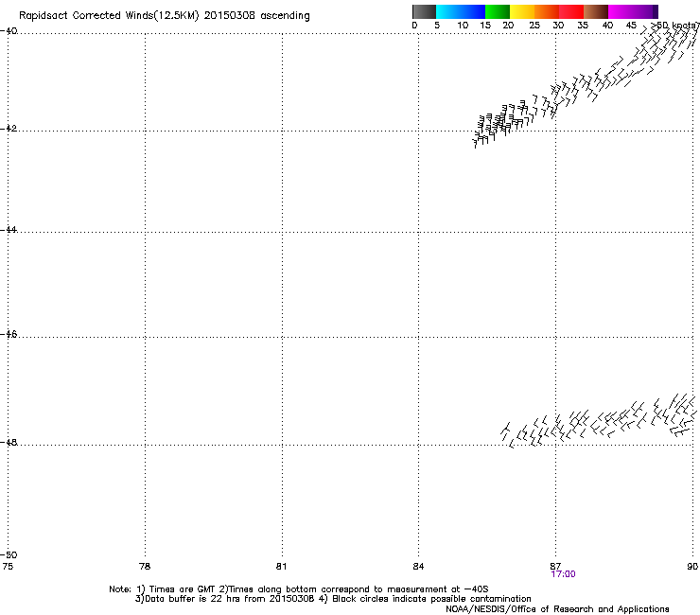The image size is (700, 615).
Task: Click the upper wind barb swath near -42 latitude
Action: [x=585, y=85]
